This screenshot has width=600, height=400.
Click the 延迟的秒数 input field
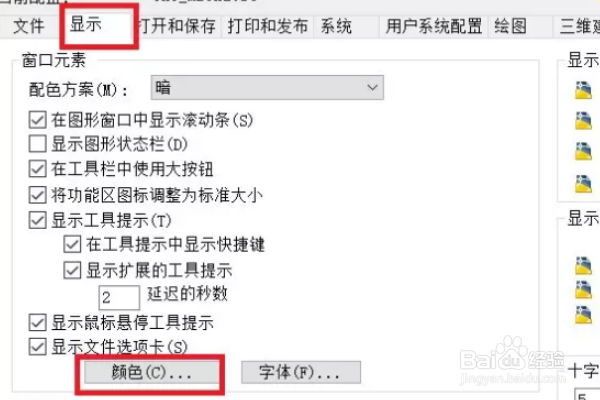coord(119,297)
